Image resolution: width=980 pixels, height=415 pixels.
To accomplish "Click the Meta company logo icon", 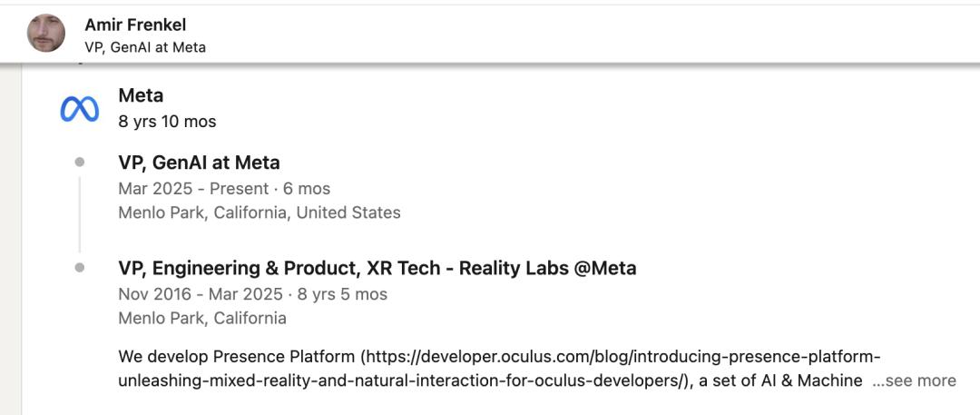I will [x=79, y=109].
